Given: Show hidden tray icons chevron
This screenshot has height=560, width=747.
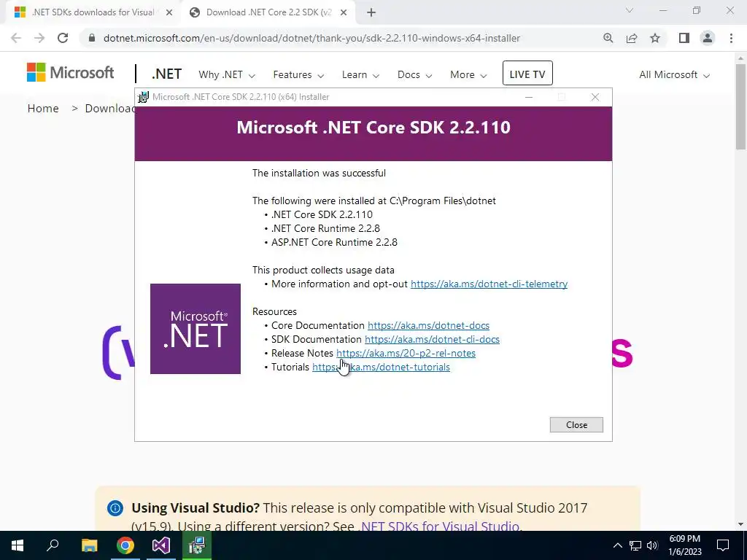Looking at the screenshot, I should point(617,545).
